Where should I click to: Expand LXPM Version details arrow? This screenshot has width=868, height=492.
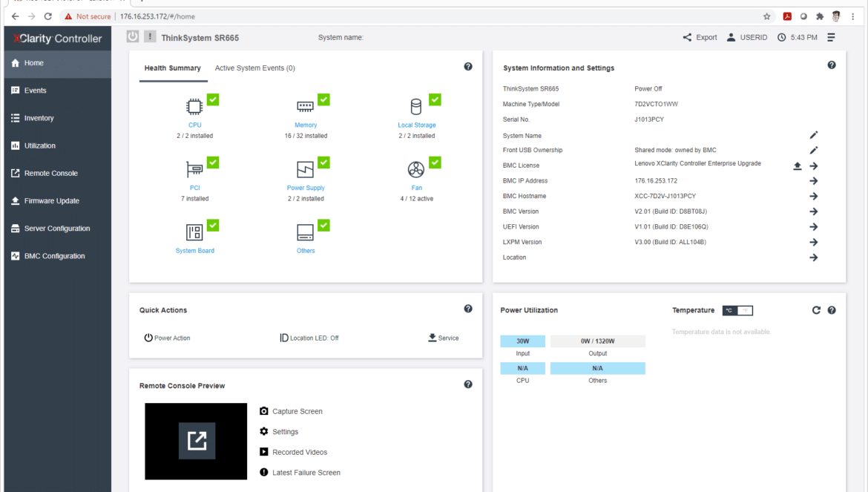pos(814,243)
